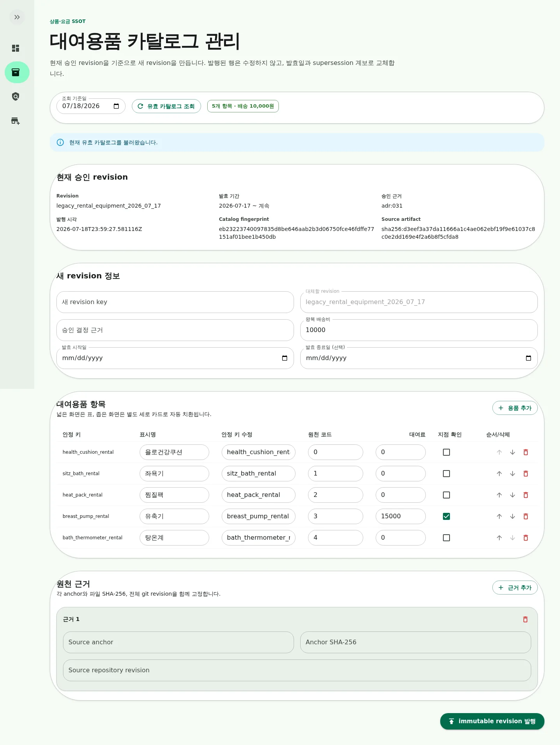This screenshot has width=560, height=745.
Task: Focus the Source repository revision field
Action: coord(297,670)
